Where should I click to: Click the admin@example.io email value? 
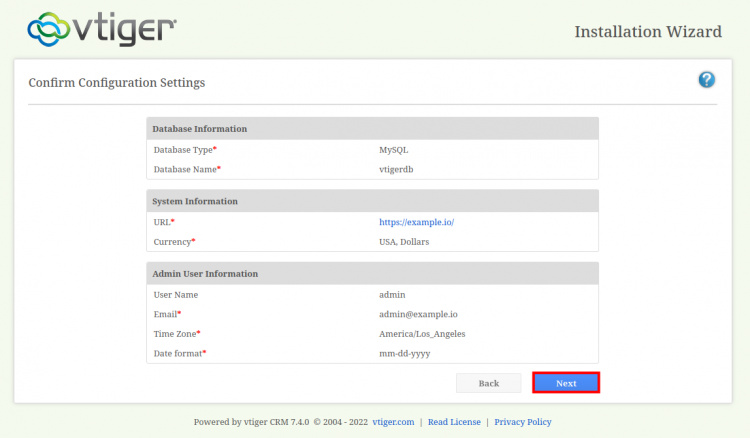click(x=420, y=314)
